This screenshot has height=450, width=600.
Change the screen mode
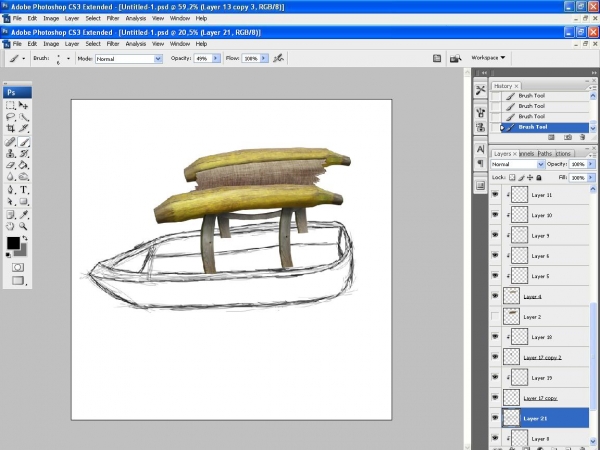click(18, 280)
